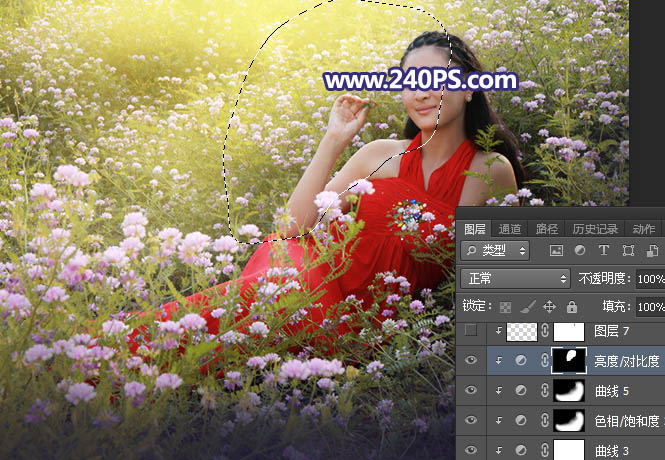Filter layers by pixel image icon
Image resolution: width=665 pixels, height=460 pixels.
556,250
